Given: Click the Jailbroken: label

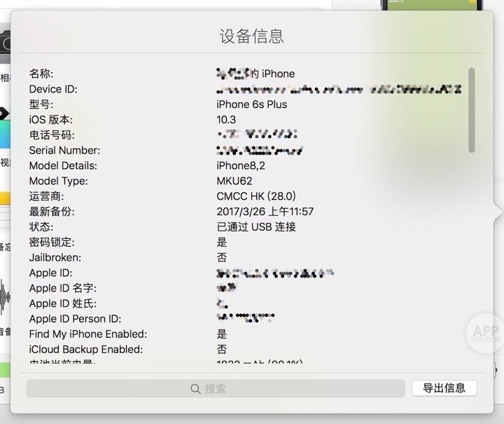Looking at the screenshot, I should pyautogui.click(x=55, y=257).
